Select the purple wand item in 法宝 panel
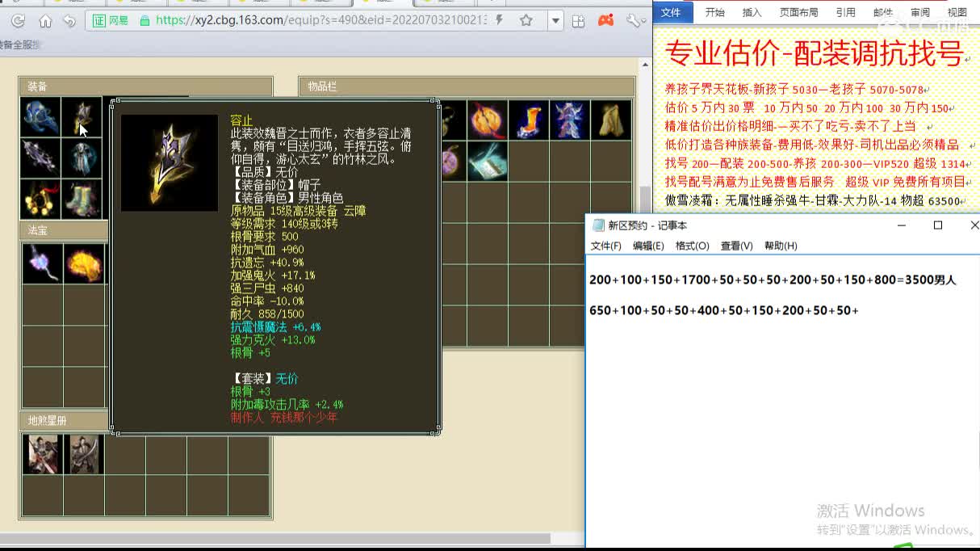 [42, 263]
